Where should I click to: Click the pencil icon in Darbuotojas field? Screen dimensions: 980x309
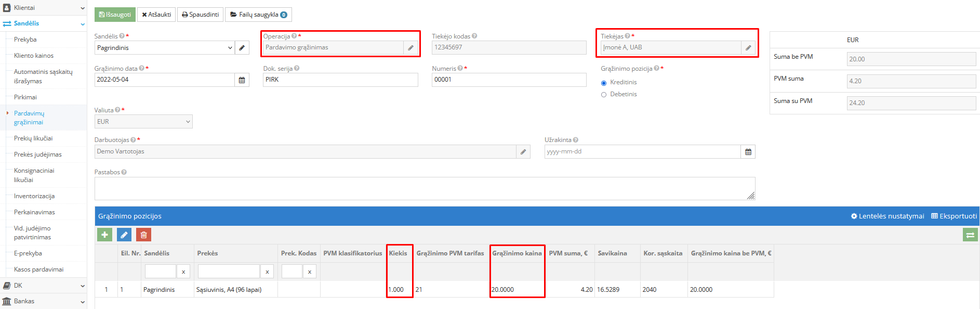coord(523,152)
